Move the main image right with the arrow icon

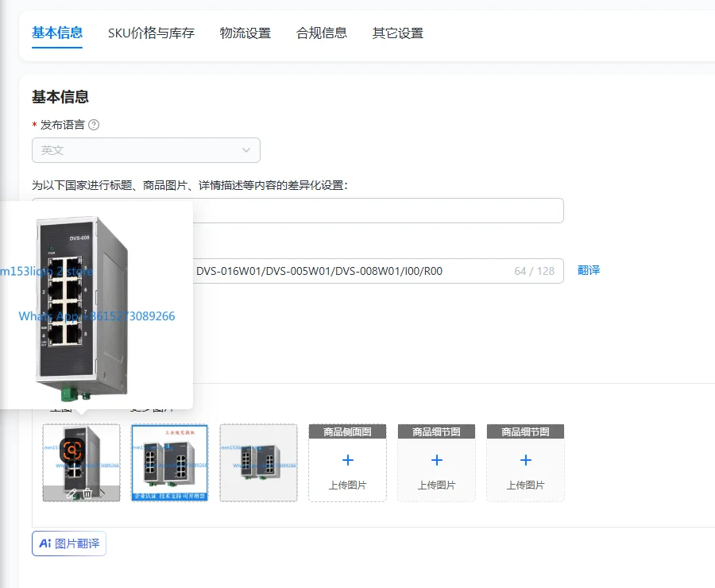pos(102,493)
